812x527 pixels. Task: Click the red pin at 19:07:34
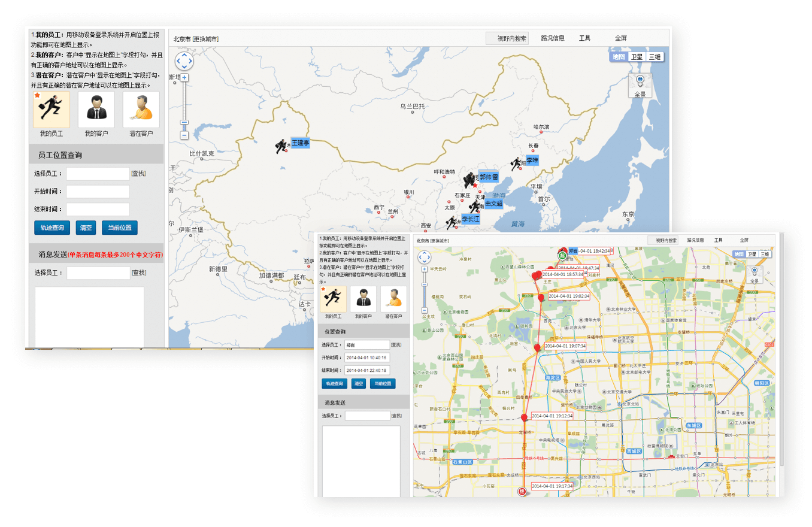point(537,348)
